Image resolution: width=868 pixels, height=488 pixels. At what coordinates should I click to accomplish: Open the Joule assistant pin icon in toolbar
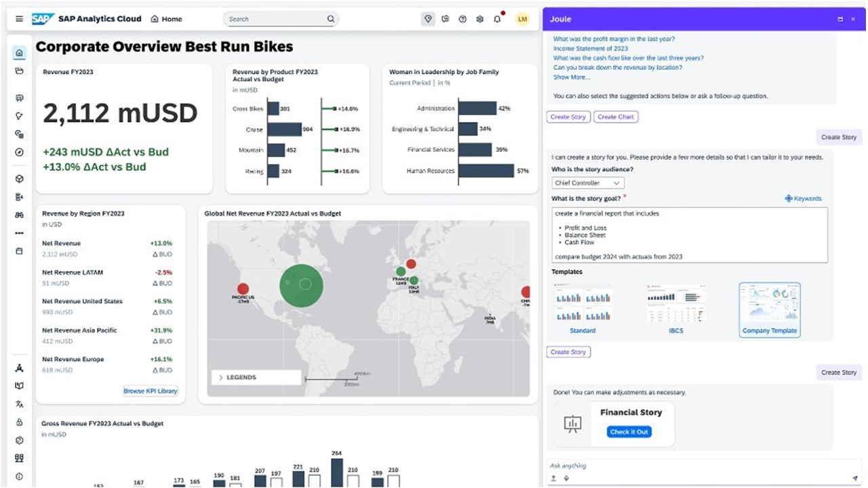428,18
